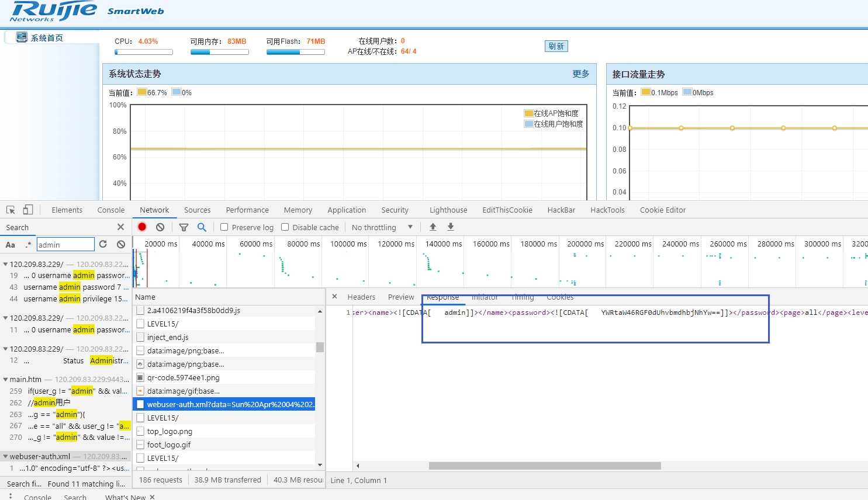Image resolution: width=868 pixels, height=500 pixels.
Task: Clear the network log
Action: click(160, 227)
